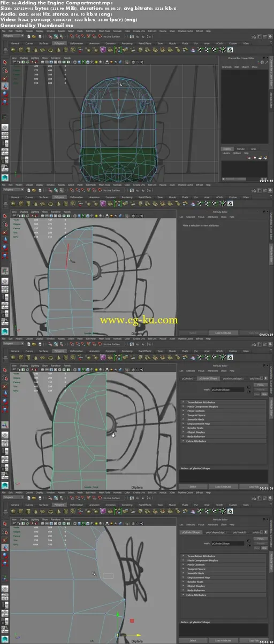Click the Lasso tool in Channel Box frame toolbox

(5, 71)
